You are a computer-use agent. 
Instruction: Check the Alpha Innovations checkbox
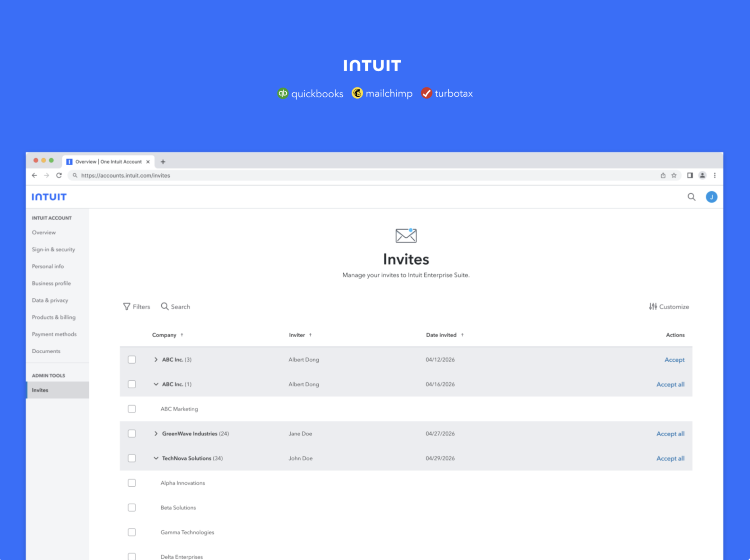[132, 483]
